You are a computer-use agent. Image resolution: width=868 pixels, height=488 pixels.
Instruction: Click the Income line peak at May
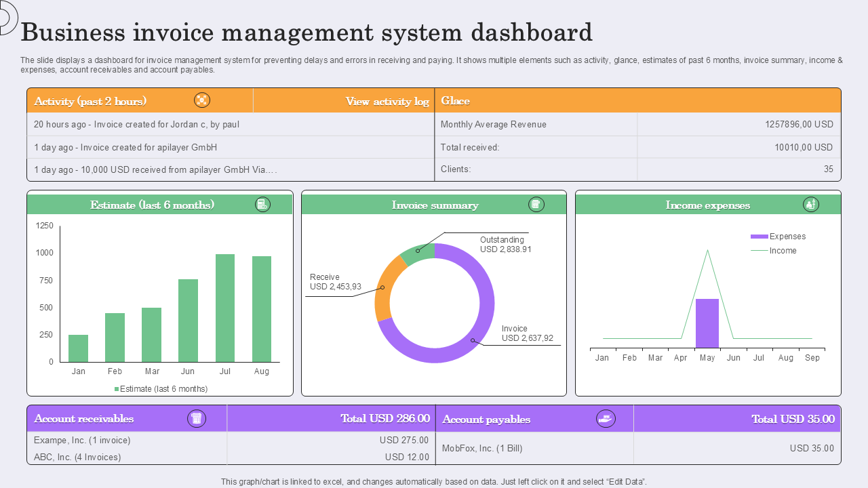click(x=707, y=251)
